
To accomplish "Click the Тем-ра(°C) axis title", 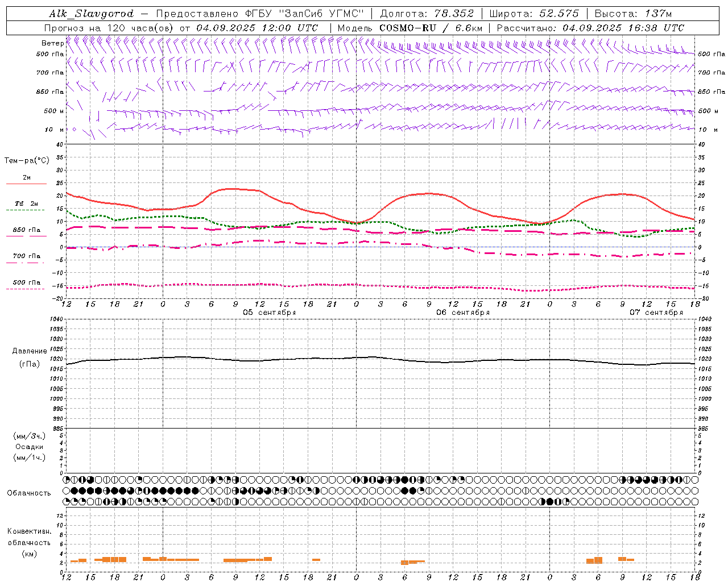I will pos(27,161).
